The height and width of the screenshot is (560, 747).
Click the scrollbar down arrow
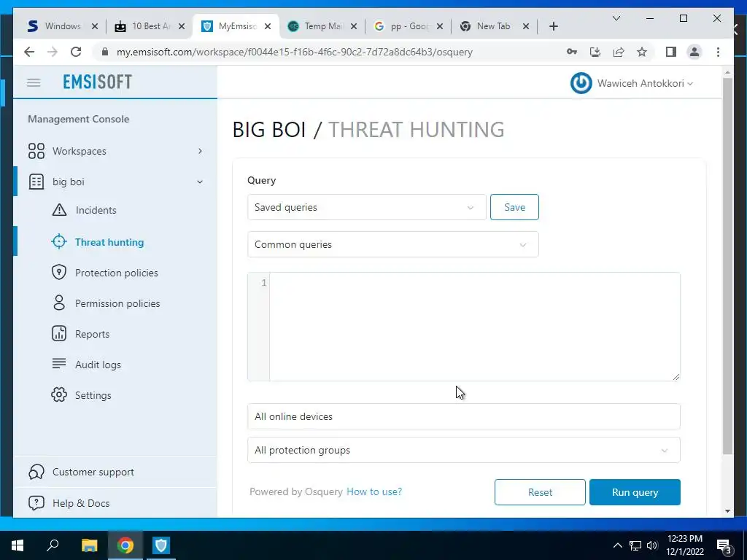click(x=727, y=511)
